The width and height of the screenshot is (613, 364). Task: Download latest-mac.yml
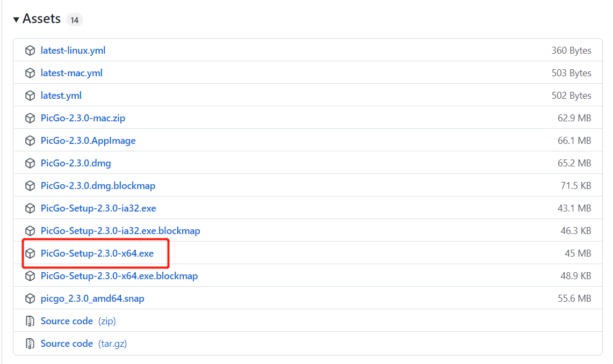pos(71,73)
